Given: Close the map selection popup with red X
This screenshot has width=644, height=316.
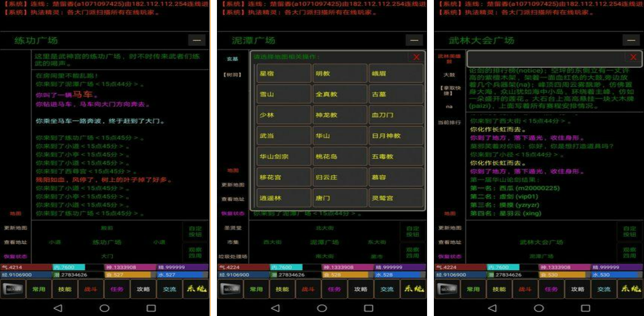Looking at the screenshot, I should (x=416, y=57).
